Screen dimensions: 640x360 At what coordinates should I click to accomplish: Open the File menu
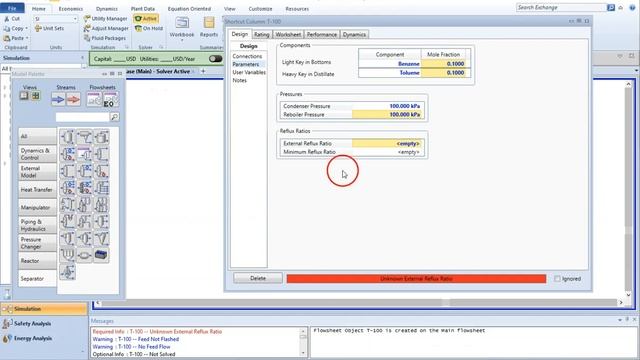[12, 8]
